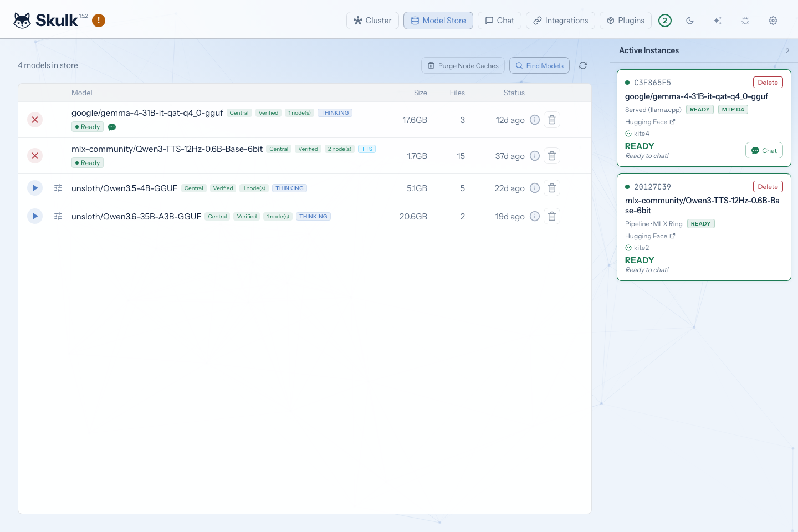
Task: Select the Model Store tab
Action: (x=438, y=21)
